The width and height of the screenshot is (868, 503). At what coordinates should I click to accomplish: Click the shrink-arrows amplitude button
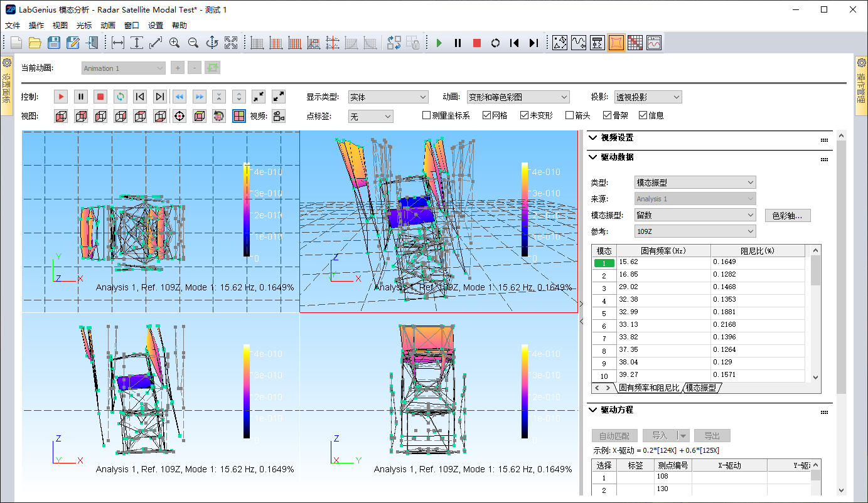[259, 97]
